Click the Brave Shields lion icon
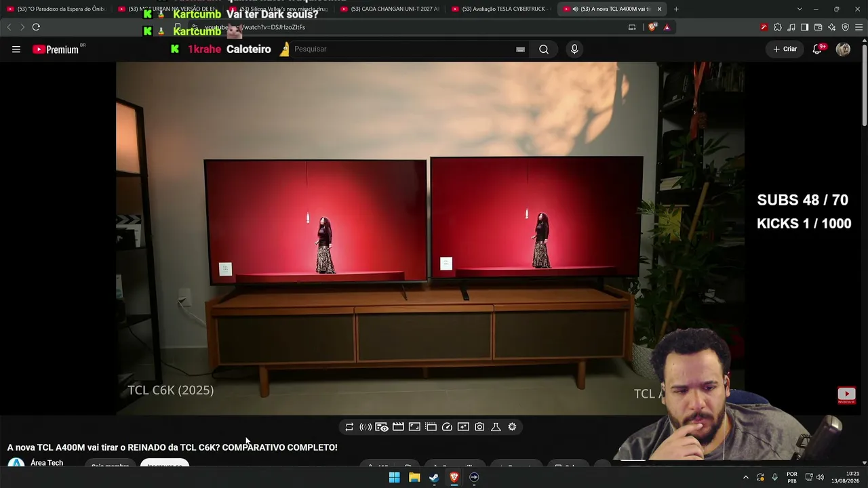 (652, 27)
